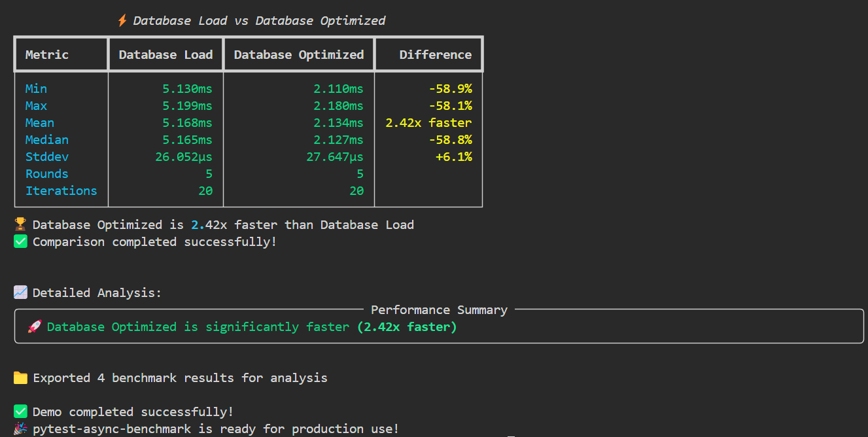Click the rocket icon in Performance Summary
The image size is (868, 437).
click(x=35, y=327)
